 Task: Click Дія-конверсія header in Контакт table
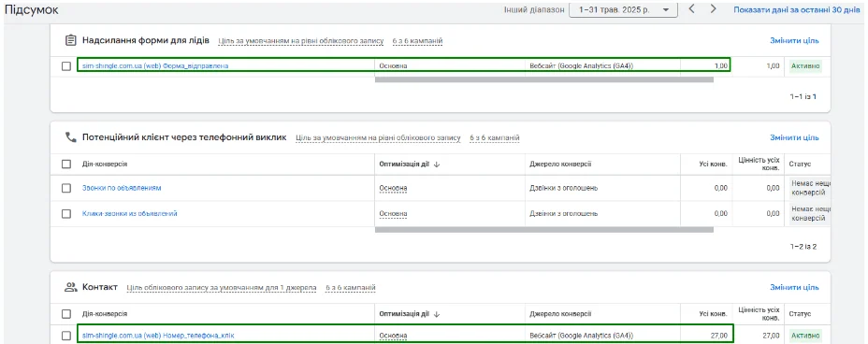point(105,314)
